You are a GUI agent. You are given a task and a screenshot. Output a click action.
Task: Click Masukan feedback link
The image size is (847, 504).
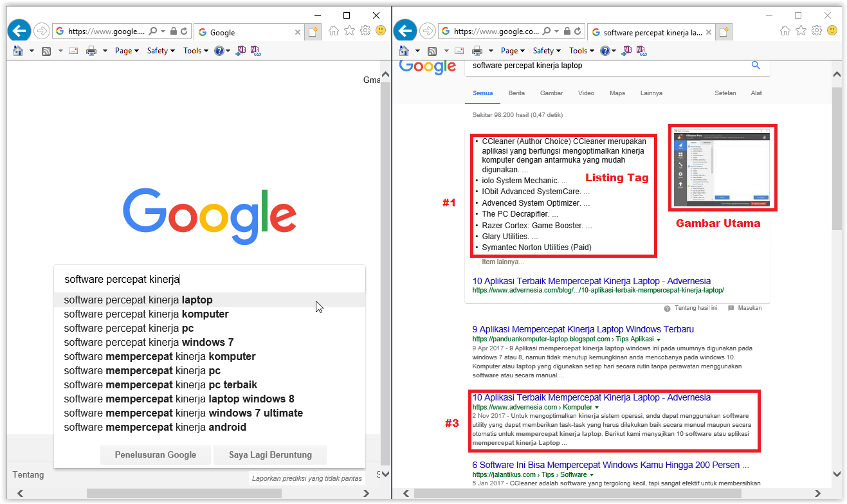point(745,308)
